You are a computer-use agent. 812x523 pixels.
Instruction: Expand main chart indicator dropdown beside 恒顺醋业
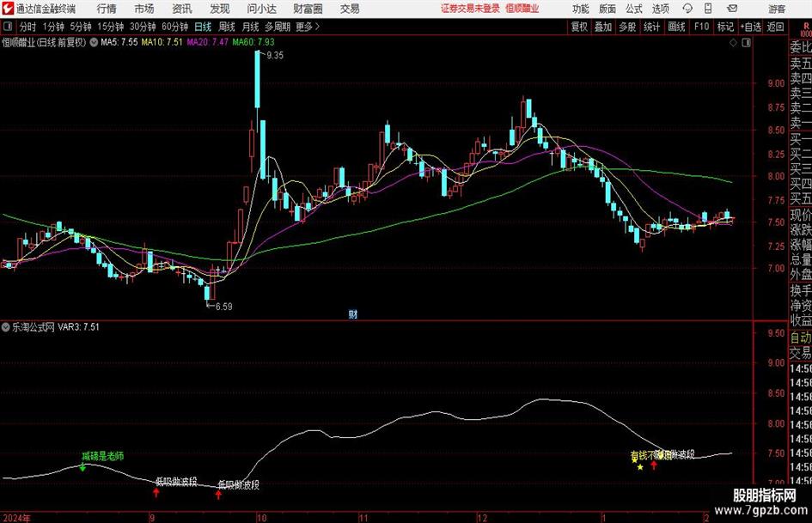pyautogui.click(x=94, y=42)
